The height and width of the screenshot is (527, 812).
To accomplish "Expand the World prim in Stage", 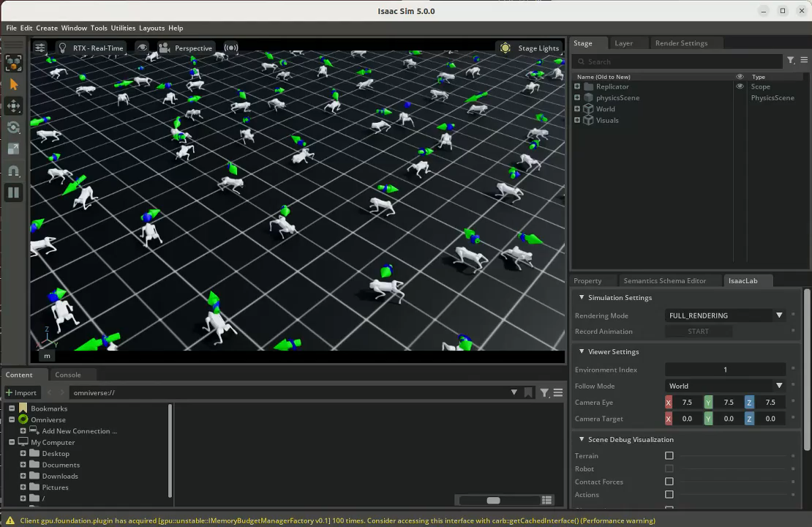I will point(577,109).
